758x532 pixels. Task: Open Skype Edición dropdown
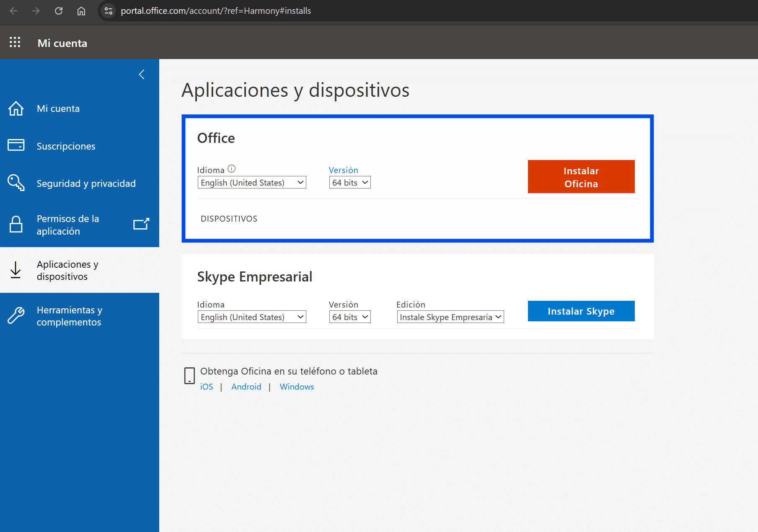tap(450, 317)
